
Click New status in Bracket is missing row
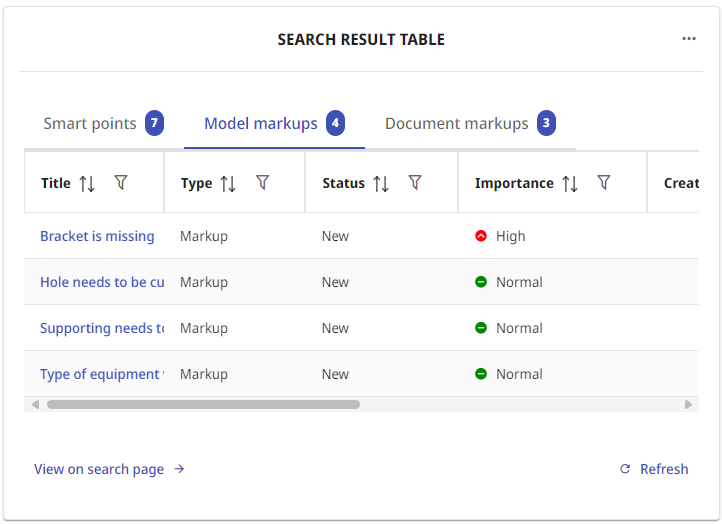coord(335,236)
